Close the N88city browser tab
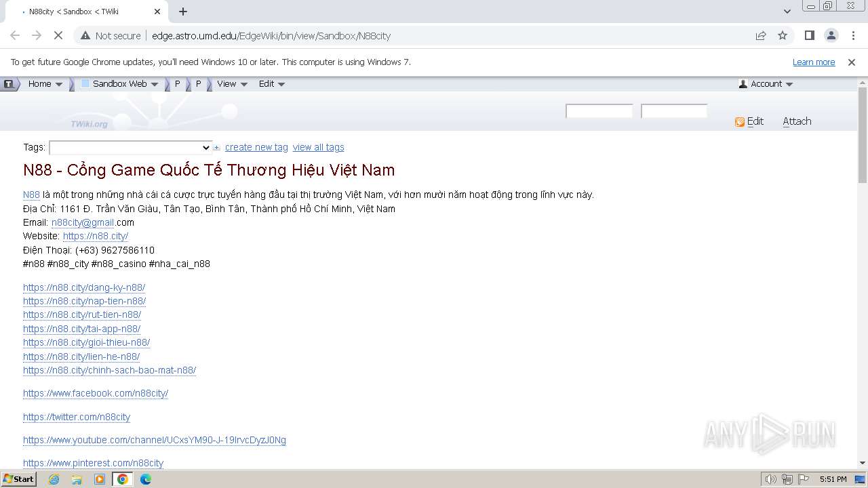868x488 pixels. tap(157, 12)
